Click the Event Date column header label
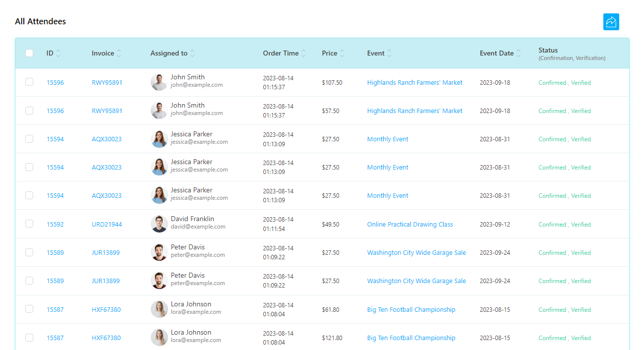This screenshot has width=644, height=350. 497,53
